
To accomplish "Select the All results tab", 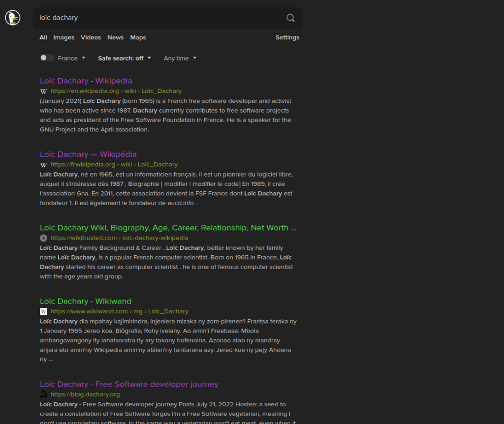I will coord(43,37).
